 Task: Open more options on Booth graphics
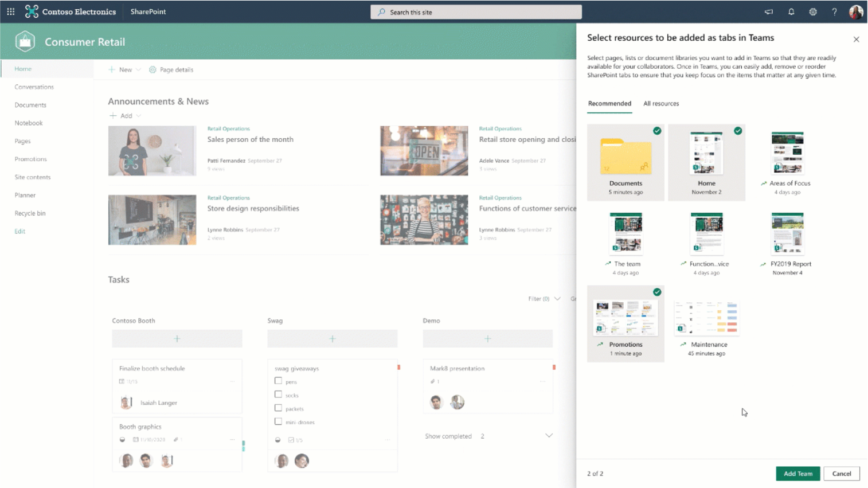pos(232,439)
